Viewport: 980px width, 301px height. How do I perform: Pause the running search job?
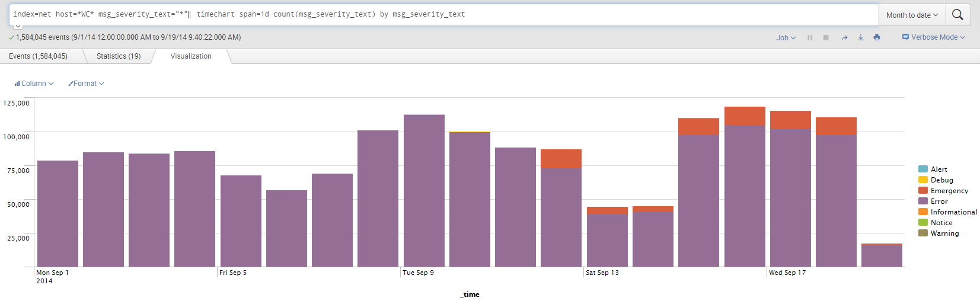pyautogui.click(x=810, y=37)
